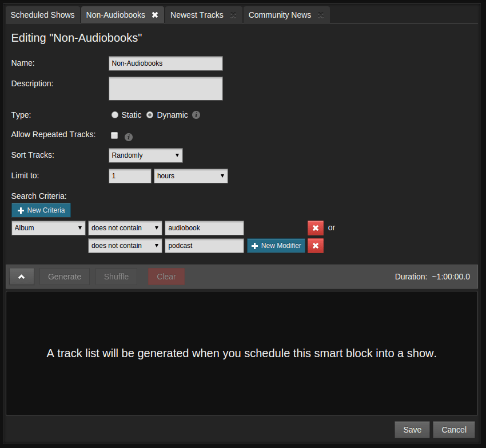This screenshot has width=486, height=448.
Task: Save the Non-Audiobooks smart block
Action: click(x=412, y=429)
